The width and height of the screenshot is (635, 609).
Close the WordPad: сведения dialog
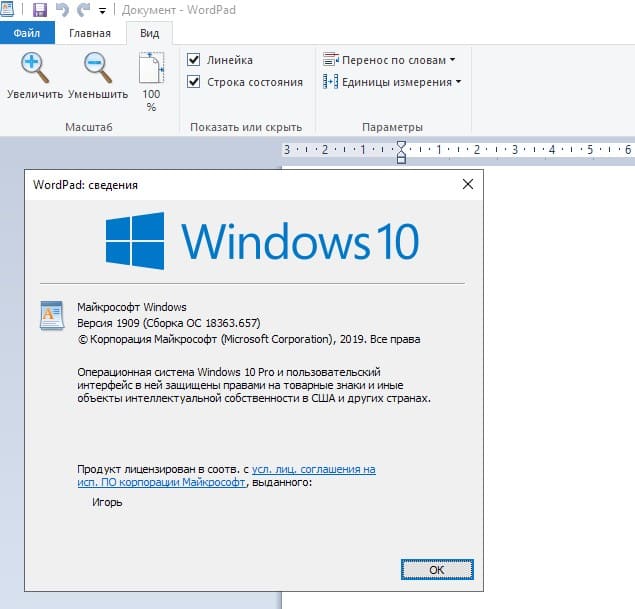click(x=468, y=184)
